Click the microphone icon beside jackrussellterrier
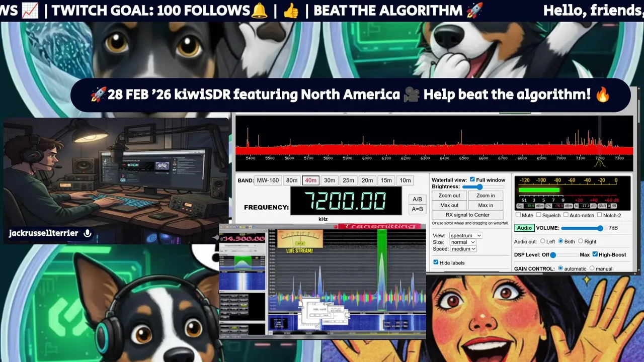The height and width of the screenshot is (362, 644). 88,233
